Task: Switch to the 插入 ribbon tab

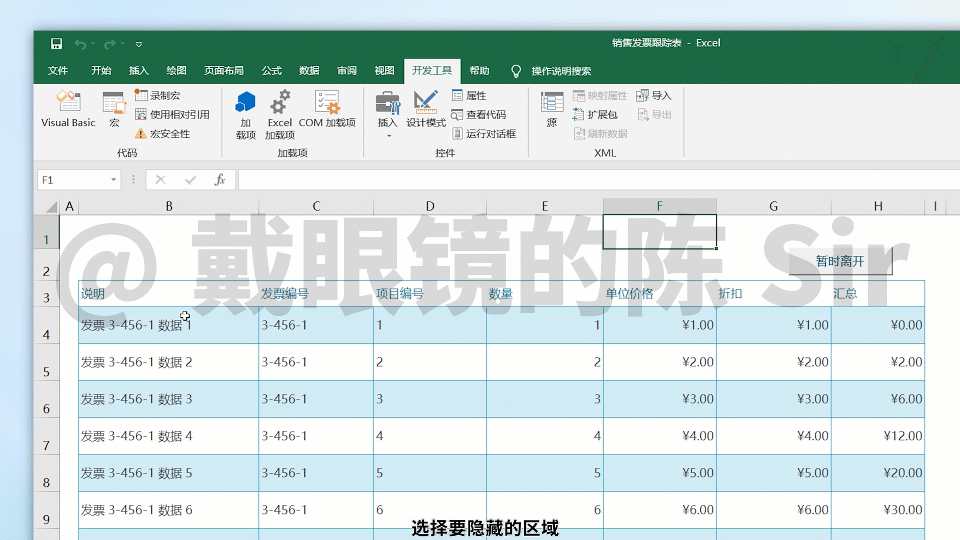Action: (x=139, y=70)
